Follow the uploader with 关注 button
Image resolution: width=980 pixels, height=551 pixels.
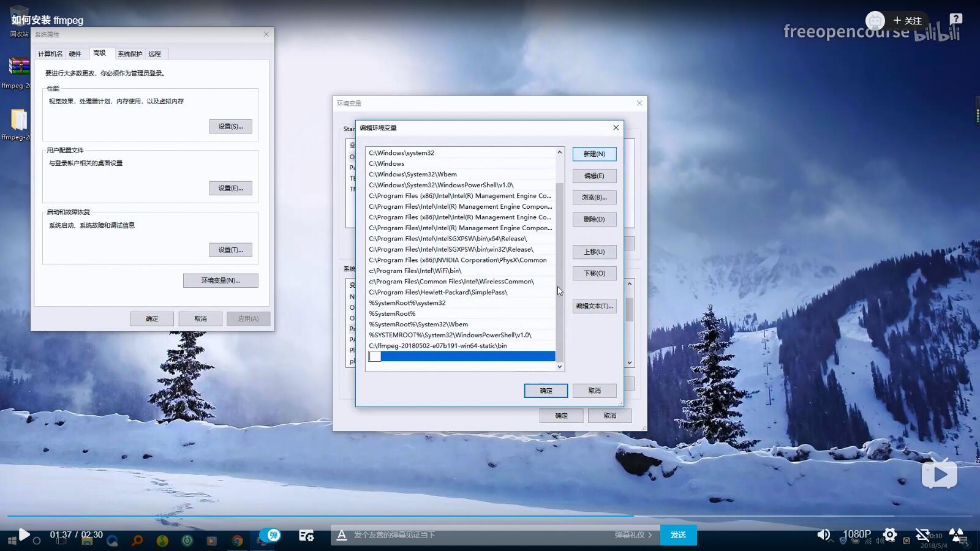click(908, 21)
